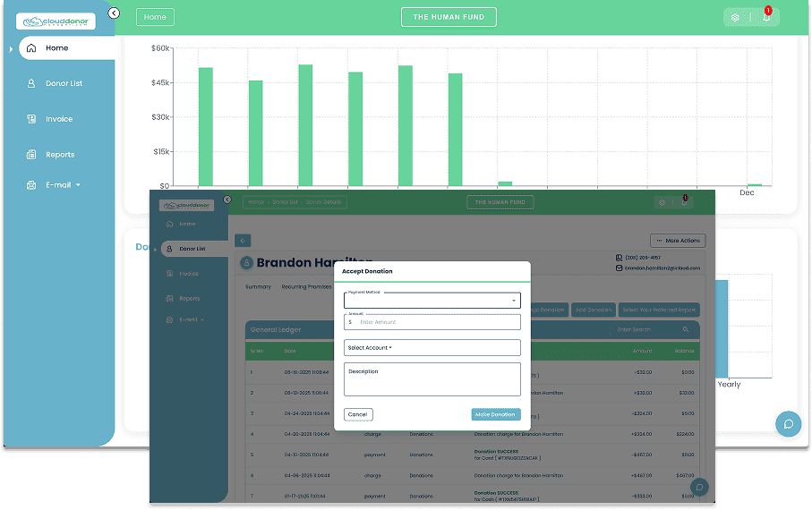Image resolution: width=812 pixels, height=510 pixels.
Task: Click Select Your Preferred Report button
Action: pos(659,310)
